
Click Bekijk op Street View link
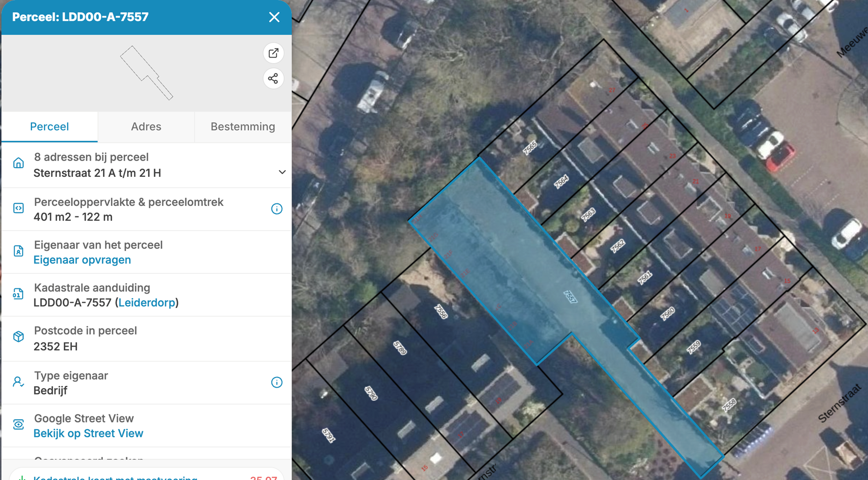pos(88,433)
